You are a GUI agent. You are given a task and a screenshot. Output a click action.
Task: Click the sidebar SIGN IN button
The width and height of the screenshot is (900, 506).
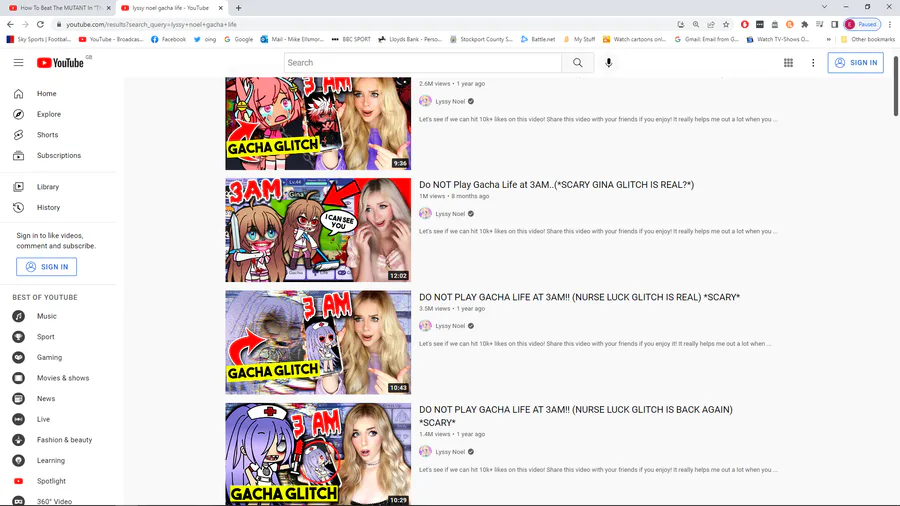point(46,267)
